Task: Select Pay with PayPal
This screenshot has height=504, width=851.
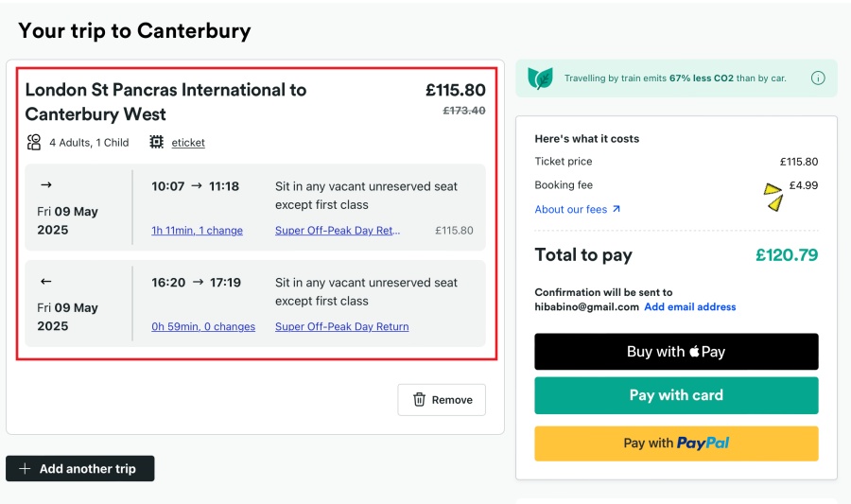Action: (x=676, y=443)
